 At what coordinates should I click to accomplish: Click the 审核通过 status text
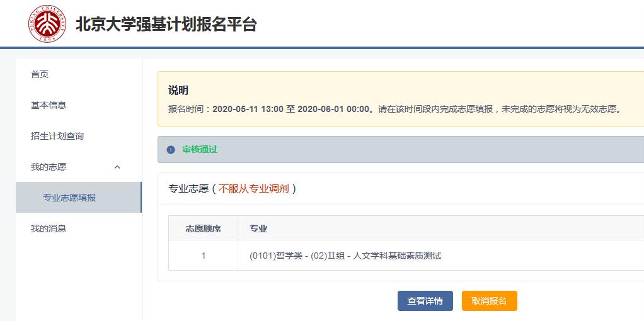[200, 149]
